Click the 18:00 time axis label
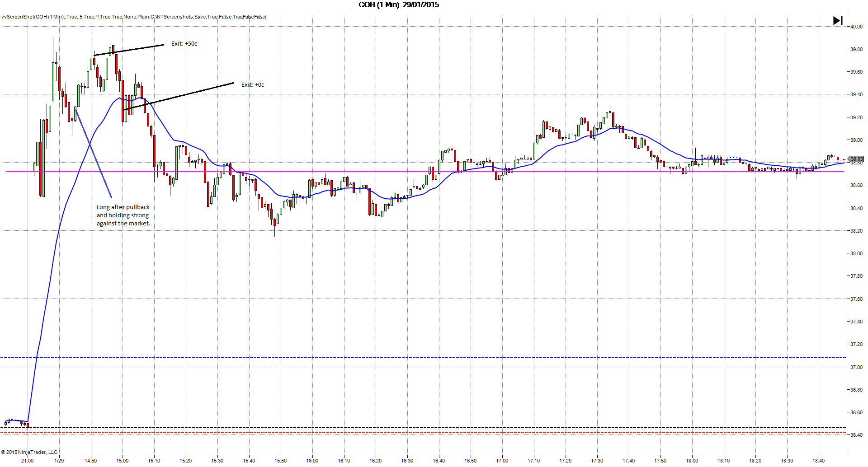Image resolution: width=868 pixels, height=467 pixels. click(692, 461)
